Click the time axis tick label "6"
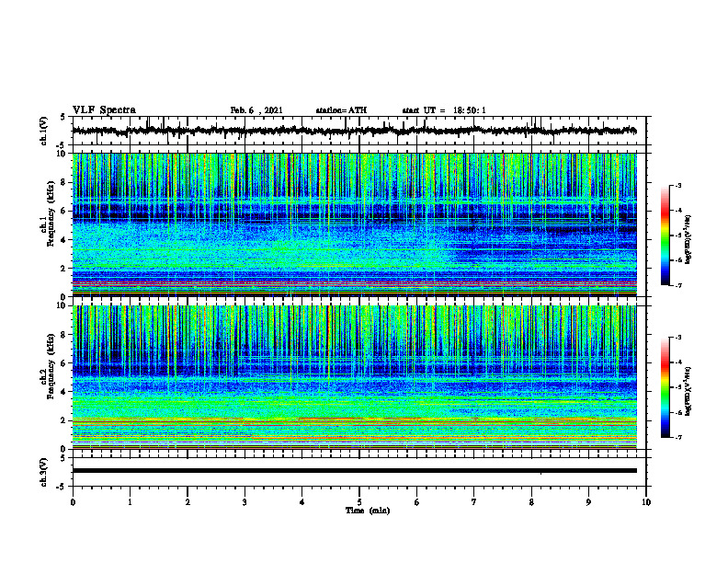Image resolution: width=728 pixels, height=563 pixels. [x=416, y=502]
